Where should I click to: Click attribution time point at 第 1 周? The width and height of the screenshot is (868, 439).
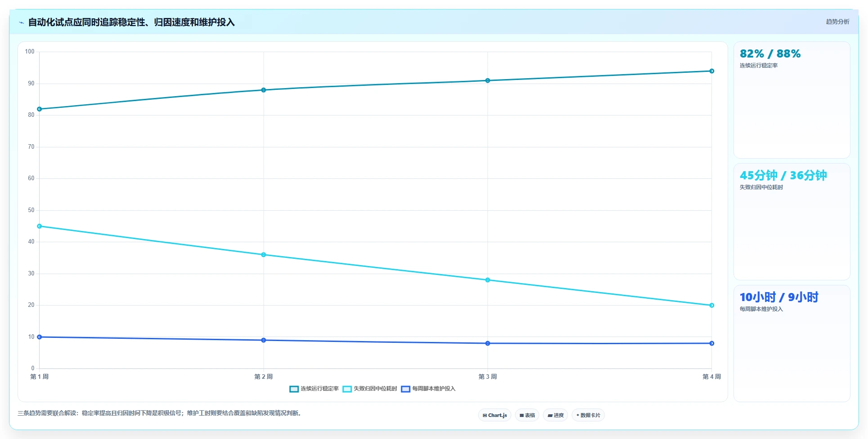coord(40,226)
